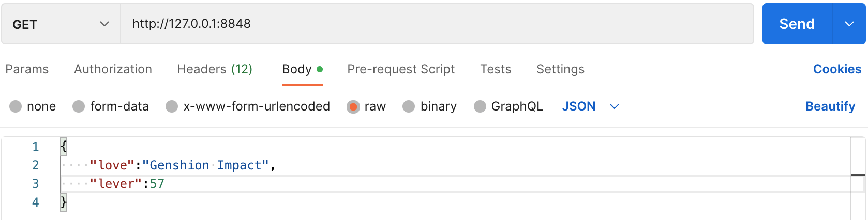
Task: Beautify the JSON body
Action: click(x=830, y=106)
